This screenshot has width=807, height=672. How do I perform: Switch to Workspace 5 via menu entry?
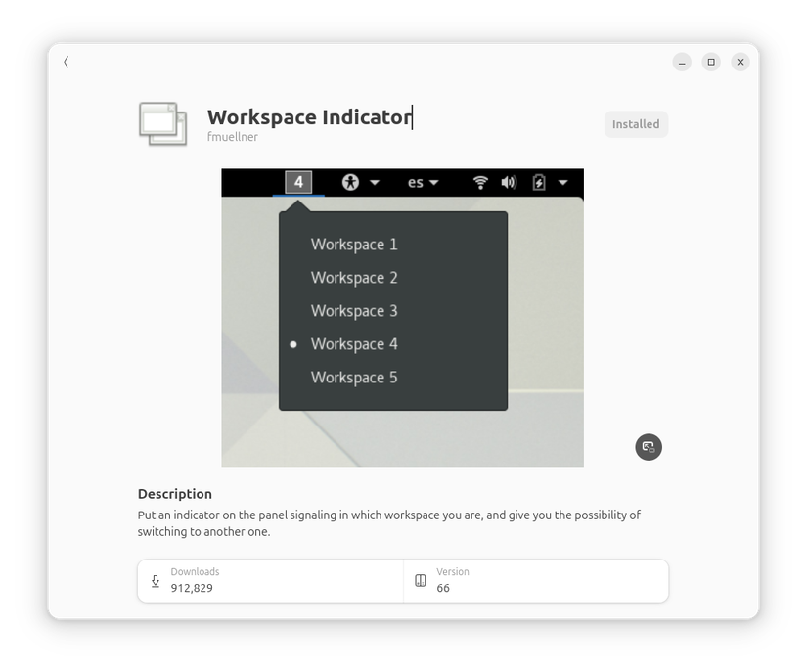tap(353, 378)
